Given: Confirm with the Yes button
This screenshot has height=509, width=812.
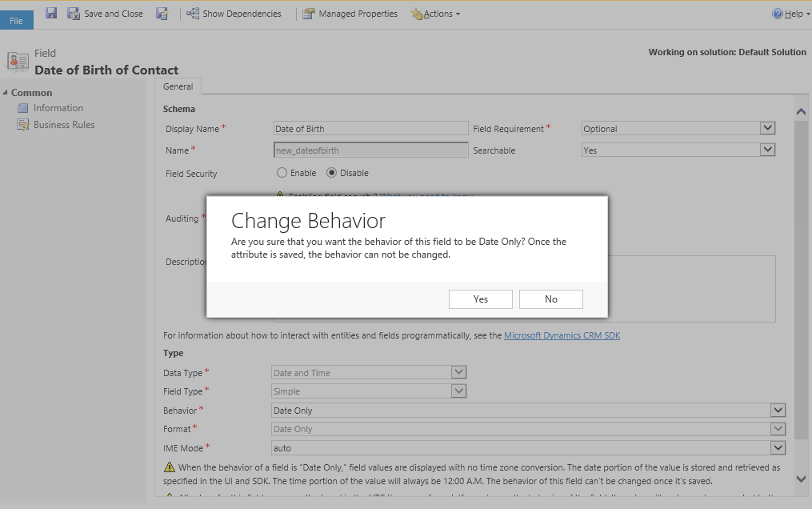Looking at the screenshot, I should (481, 299).
